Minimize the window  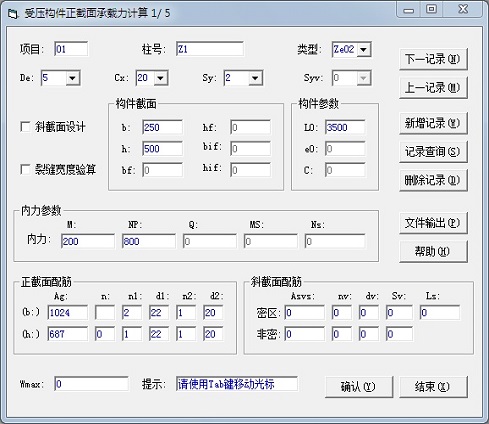(x=409, y=9)
